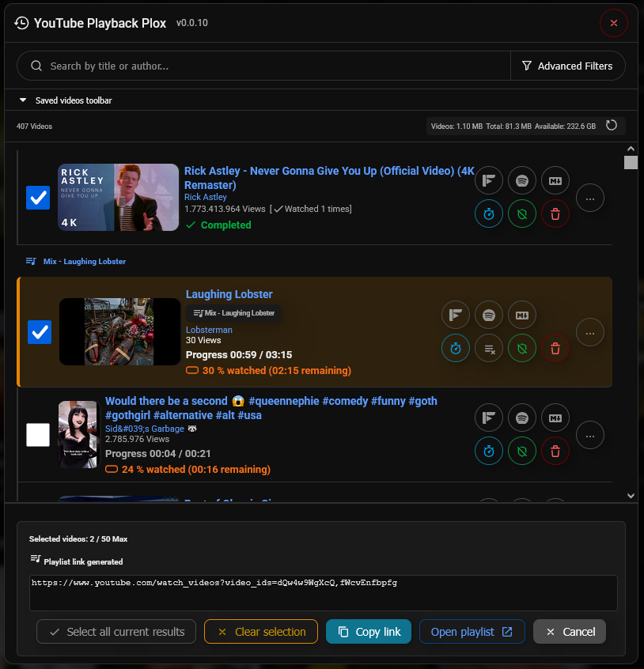This screenshot has height=669, width=644.
Task: Click the 407 Videos count text
Action: point(34,127)
